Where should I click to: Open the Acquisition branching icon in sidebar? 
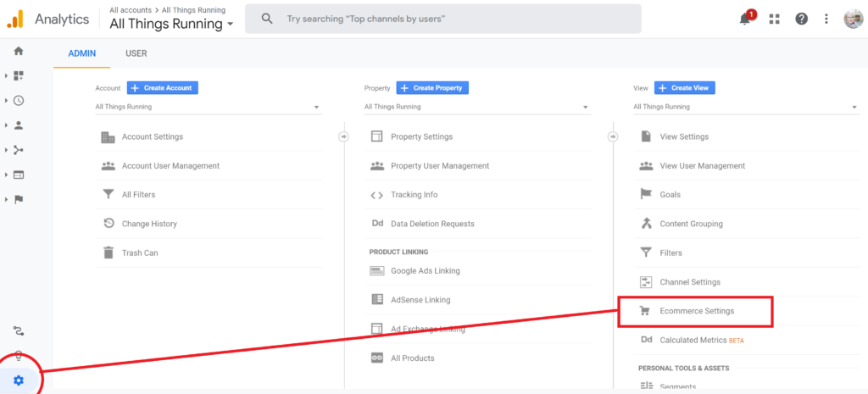click(19, 150)
